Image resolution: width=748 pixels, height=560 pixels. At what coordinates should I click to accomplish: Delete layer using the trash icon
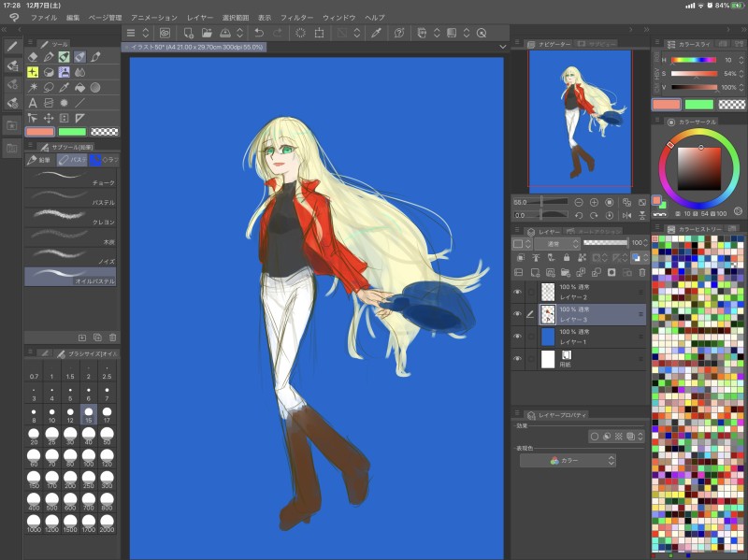click(641, 272)
